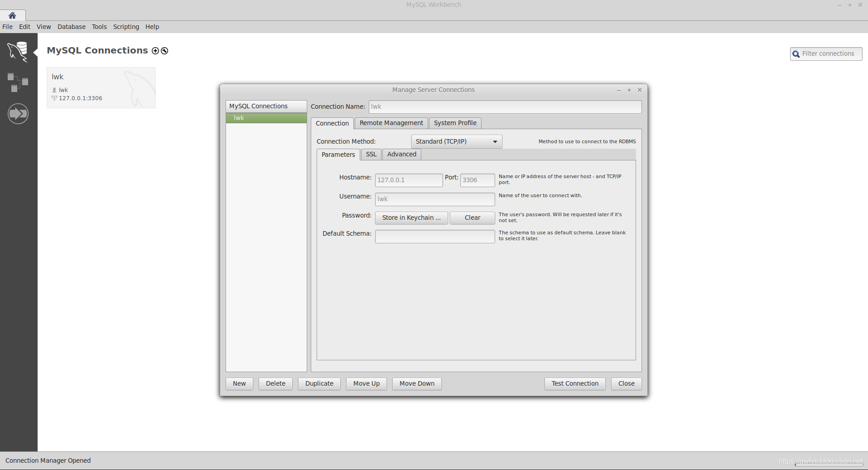Click the Username input field
Viewport: 868px width, 470px height.
[x=435, y=199]
